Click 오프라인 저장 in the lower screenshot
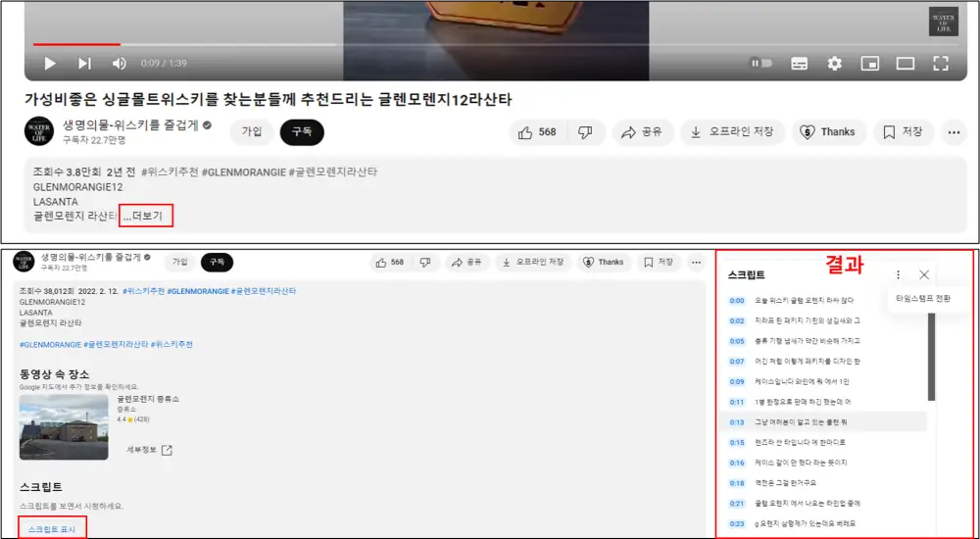This screenshot has height=539, width=980. (x=533, y=263)
